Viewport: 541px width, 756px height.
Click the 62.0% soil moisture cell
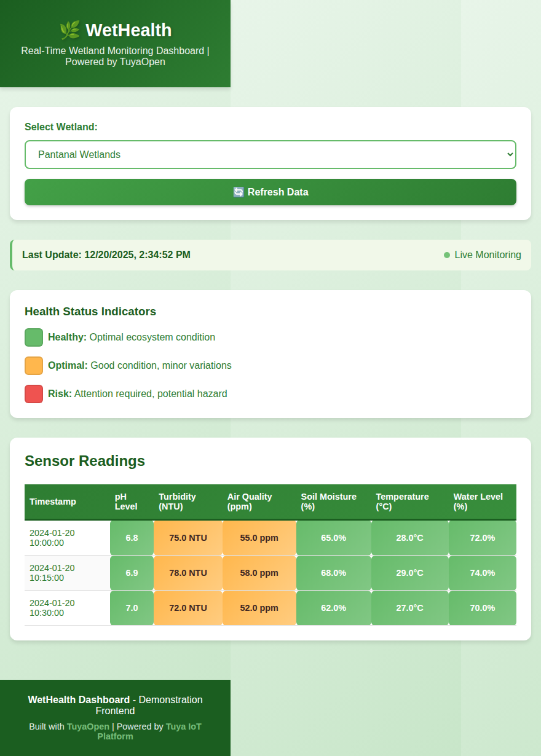tap(334, 608)
